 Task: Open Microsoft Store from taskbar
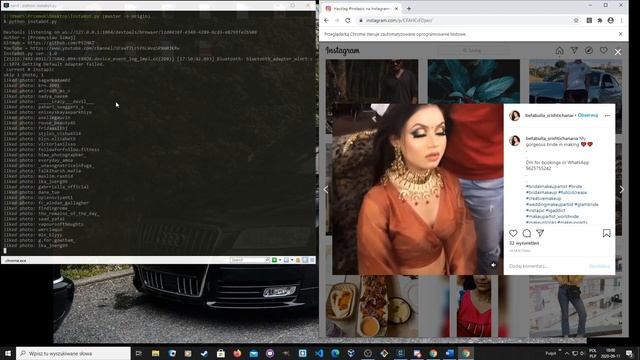point(221,353)
